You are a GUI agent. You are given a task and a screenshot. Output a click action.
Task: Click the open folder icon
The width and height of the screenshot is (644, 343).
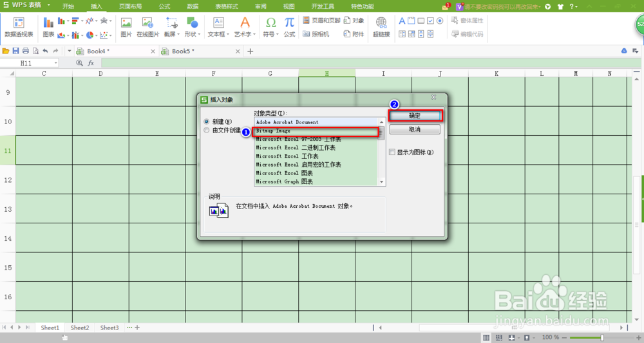click(6, 51)
